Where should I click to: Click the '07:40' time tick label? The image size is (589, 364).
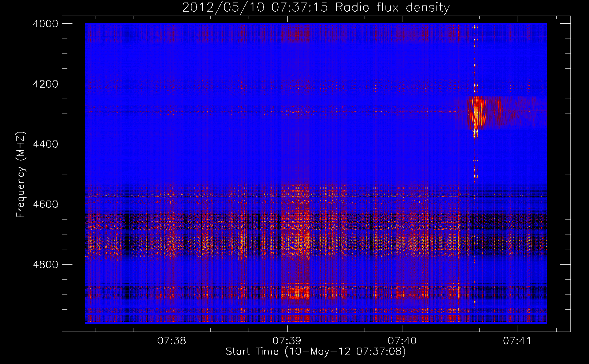402,341
